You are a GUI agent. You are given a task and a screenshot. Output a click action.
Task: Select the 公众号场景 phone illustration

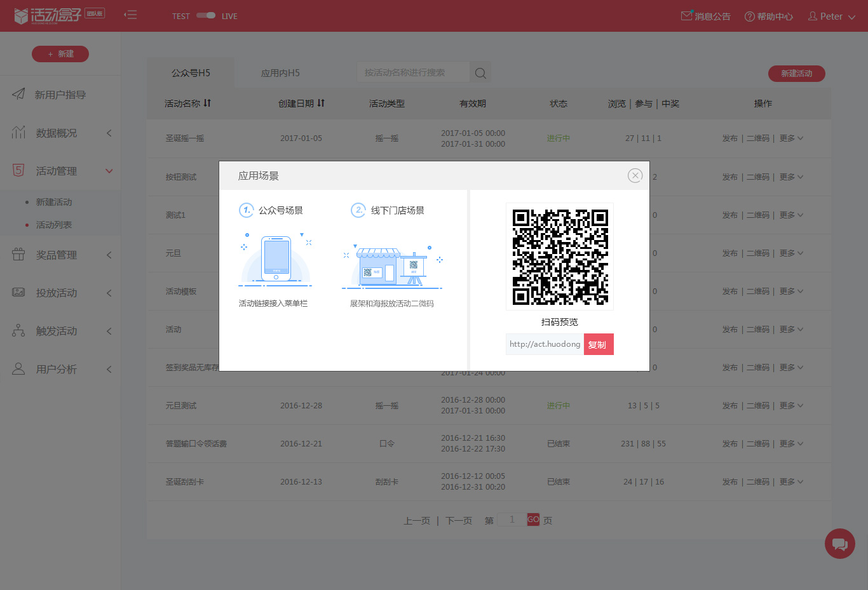pos(276,260)
